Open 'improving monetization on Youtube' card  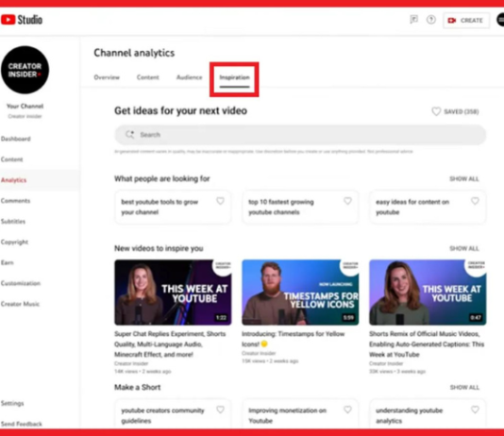pos(300,414)
